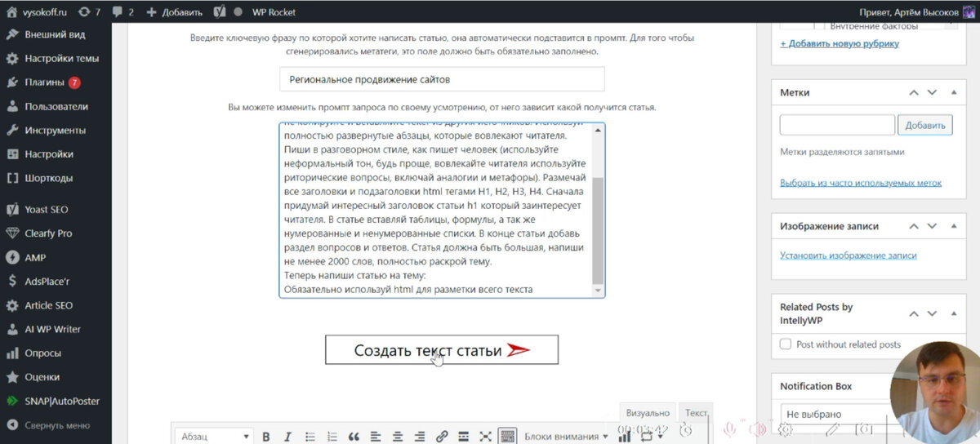The image size is (980, 444).
Task: Click the prompt textarea scroll down arrow
Action: coord(599,290)
